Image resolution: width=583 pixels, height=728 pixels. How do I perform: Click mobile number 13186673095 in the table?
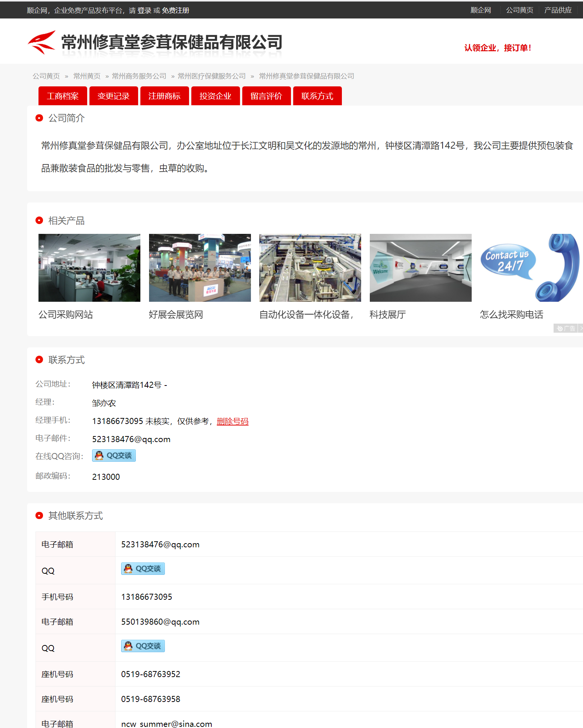pyautogui.click(x=146, y=597)
